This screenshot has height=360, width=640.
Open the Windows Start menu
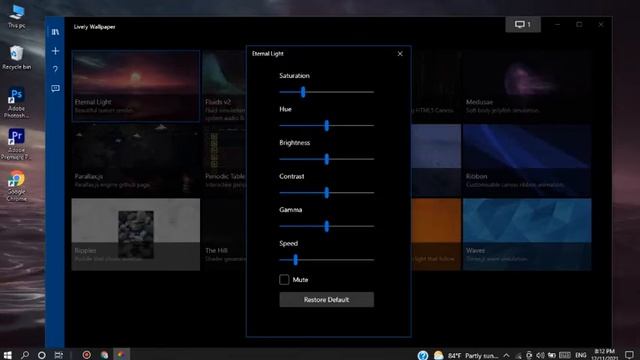7,355
